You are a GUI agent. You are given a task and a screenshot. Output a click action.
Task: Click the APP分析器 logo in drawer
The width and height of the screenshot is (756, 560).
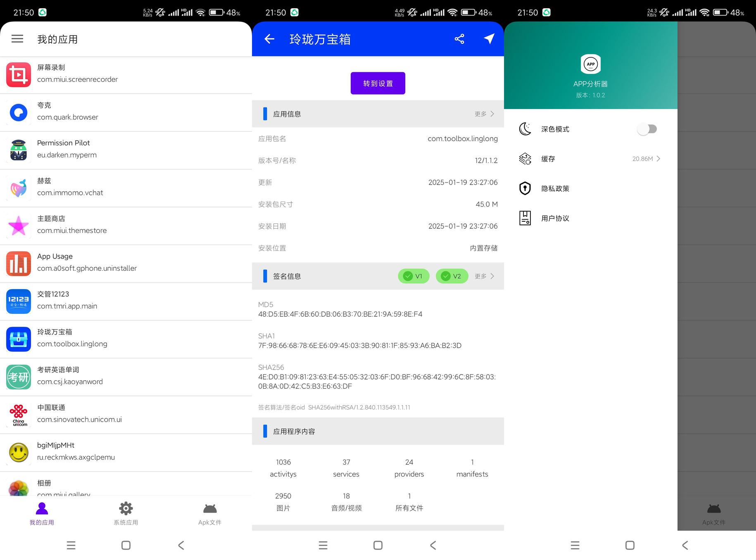click(x=591, y=64)
